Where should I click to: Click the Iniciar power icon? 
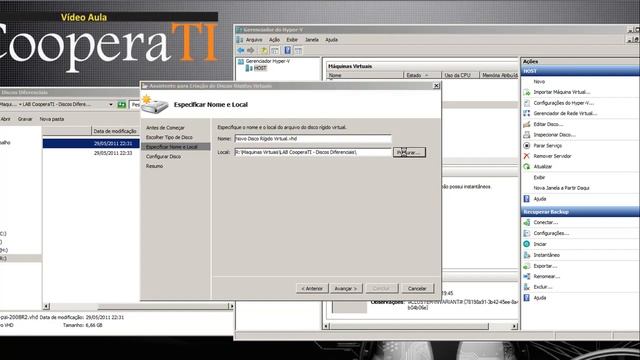527,244
